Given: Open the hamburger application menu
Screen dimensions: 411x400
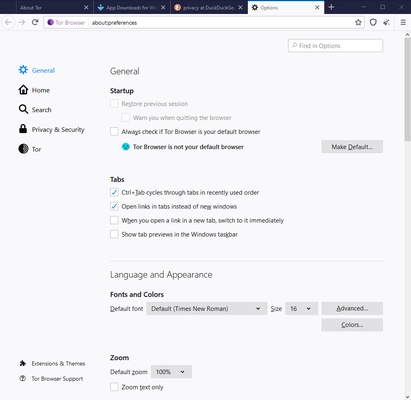Looking at the screenshot, I should tap(403, 22).
